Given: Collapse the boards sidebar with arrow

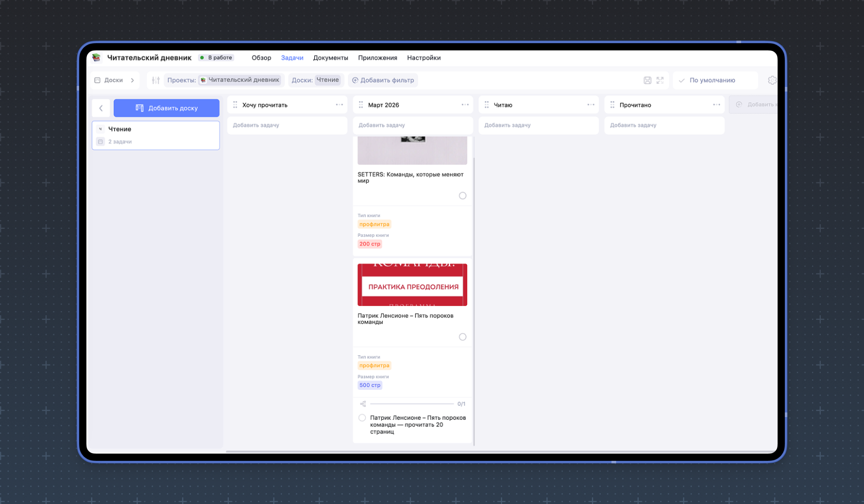Looking at the screenshot, I should pos(101,108).
